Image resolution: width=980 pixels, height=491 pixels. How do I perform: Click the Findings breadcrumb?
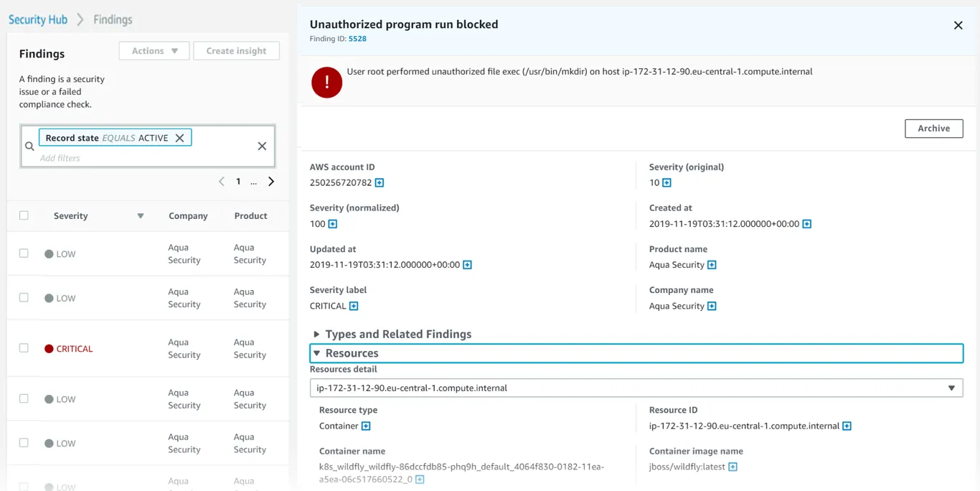[x=113, y=19]
